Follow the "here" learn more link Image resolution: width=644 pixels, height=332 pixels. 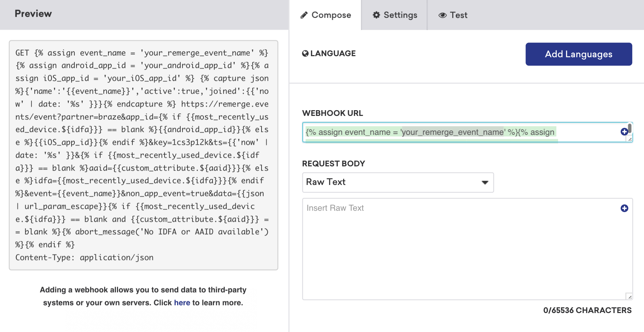click(x=182, y=303)
